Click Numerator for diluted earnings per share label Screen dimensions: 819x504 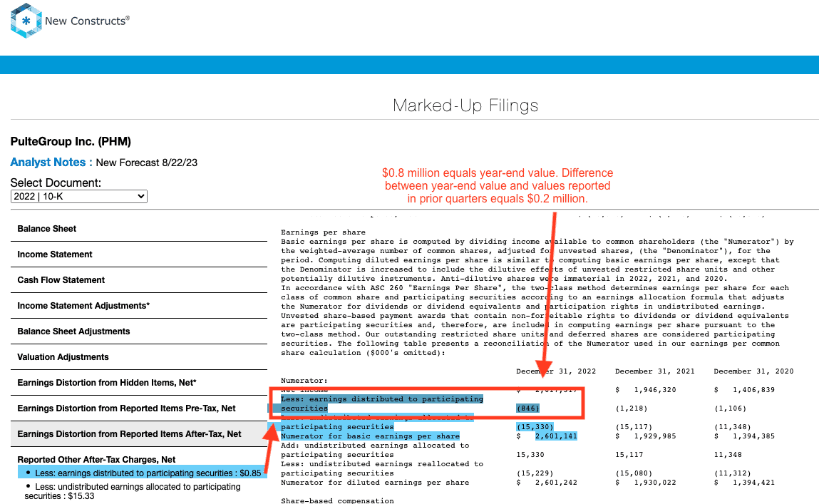tap(375, 483)
